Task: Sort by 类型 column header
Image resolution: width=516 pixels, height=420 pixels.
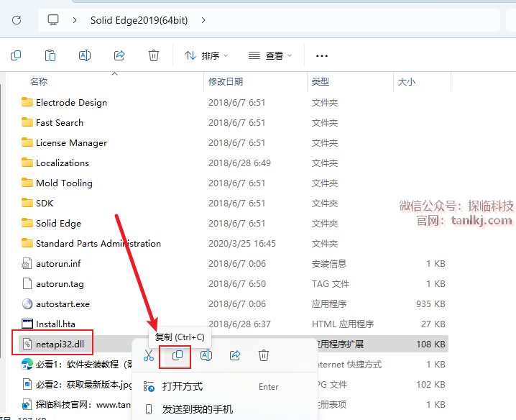Action: coord(321,82)
